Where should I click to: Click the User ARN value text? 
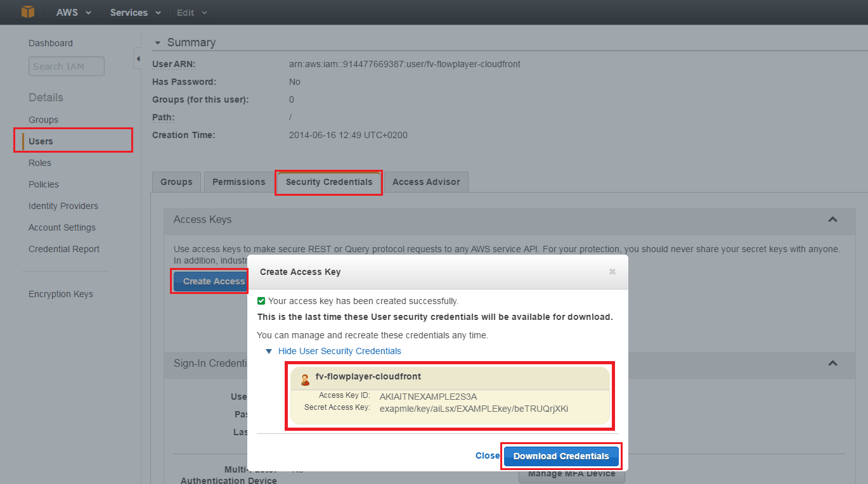[x=405, y=64]
